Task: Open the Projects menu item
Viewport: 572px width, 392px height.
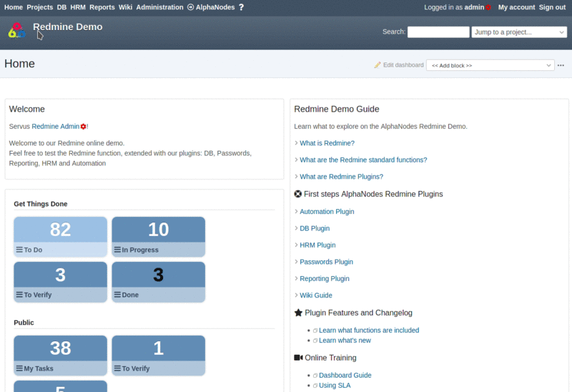Action: point(39,7)
